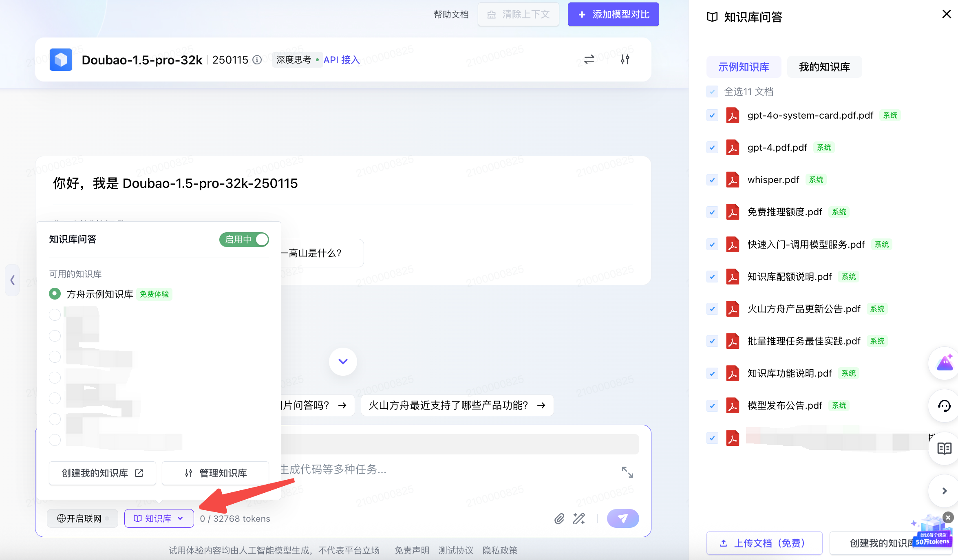
Task: Uncheck the gpt-4.pdf.pdf checkbox
Action: 712,148
